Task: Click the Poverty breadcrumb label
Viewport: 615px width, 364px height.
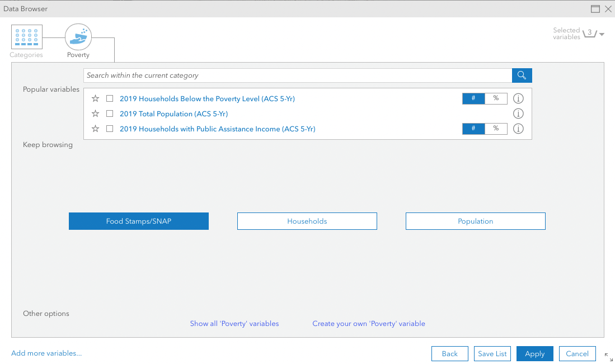Action: click(x=78, y=55)
